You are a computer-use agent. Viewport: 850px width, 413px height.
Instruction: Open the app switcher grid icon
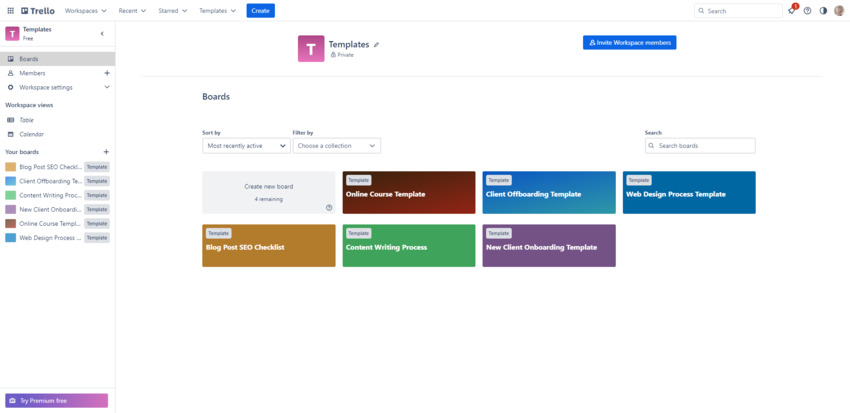10,11
